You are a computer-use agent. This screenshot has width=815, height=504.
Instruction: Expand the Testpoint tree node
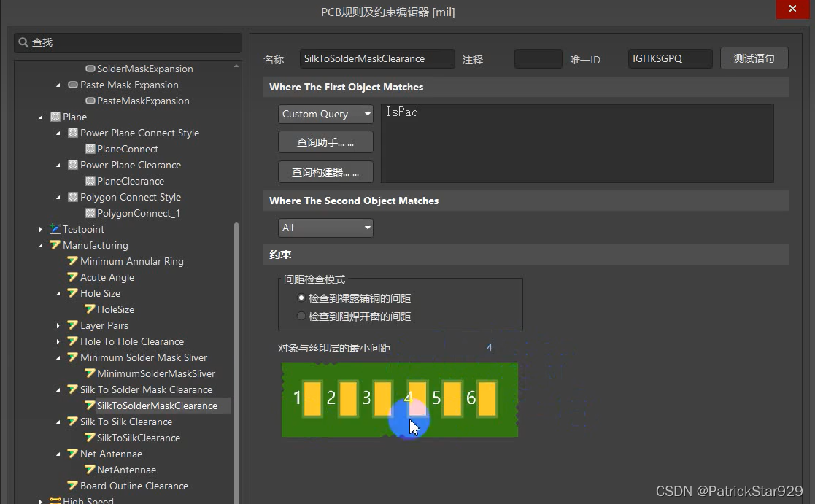(x=41, y=229)
